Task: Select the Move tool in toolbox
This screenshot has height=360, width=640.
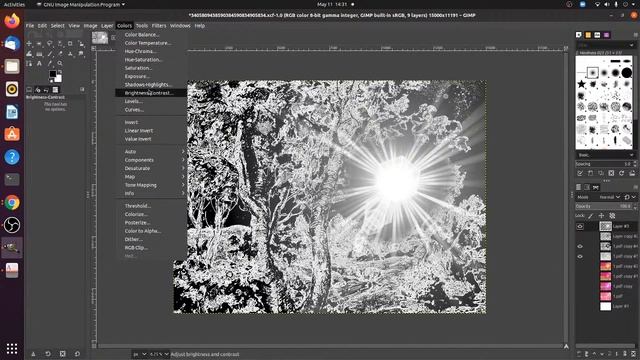Action: coord(29,43)
